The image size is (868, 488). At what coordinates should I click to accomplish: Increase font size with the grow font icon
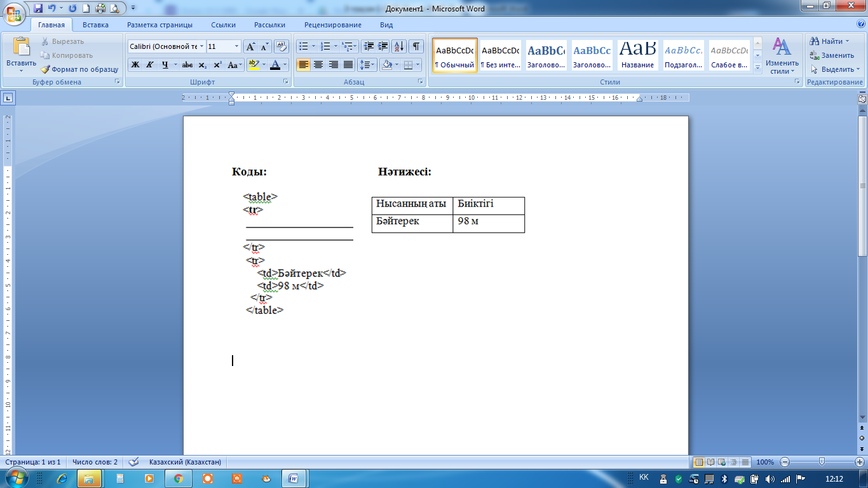coord(251,46)
